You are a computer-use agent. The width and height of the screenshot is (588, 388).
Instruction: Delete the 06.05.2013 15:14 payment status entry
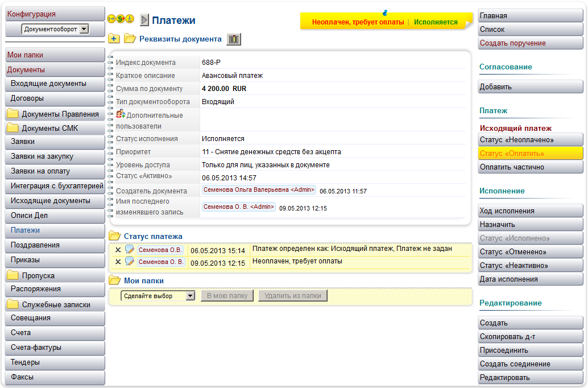pos(118,250)
